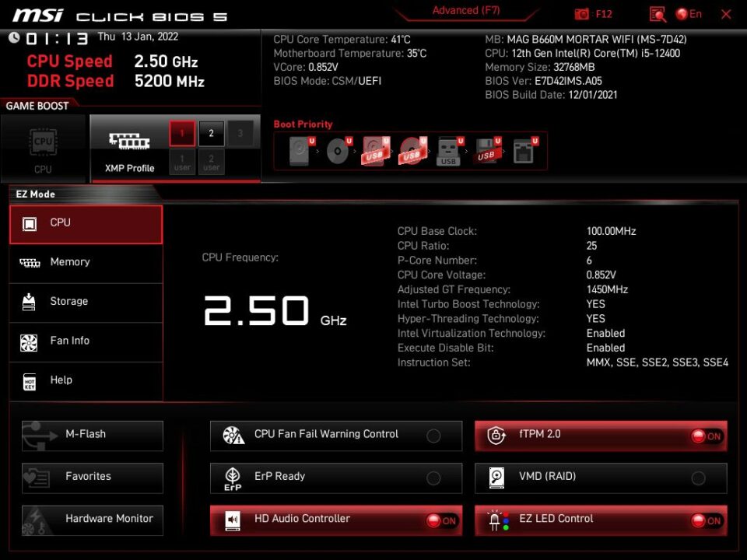Viewport: 747px width, 560px height.
Task: Click the MSI logo
Action: tap(37, 16)
